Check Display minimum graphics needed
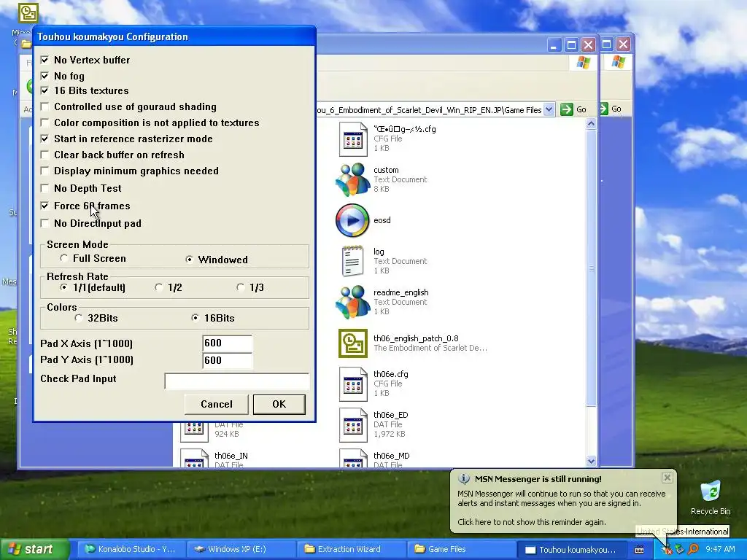This screenshot has width=747, height=560. coord(44,171)
